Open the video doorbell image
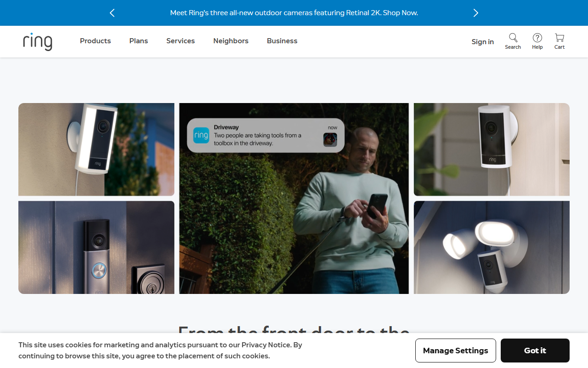The image size is (588, 368). pyautogui.click(x=96, y=247)
